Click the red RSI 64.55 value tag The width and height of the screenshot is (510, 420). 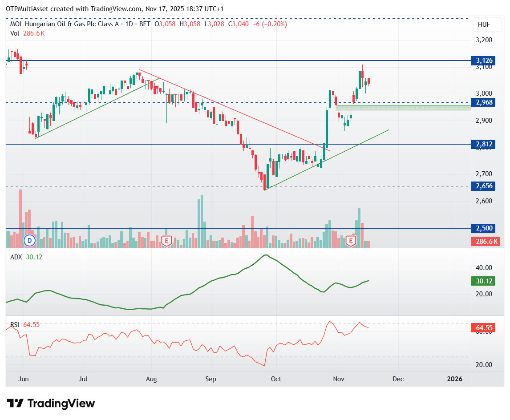[484, 328]
